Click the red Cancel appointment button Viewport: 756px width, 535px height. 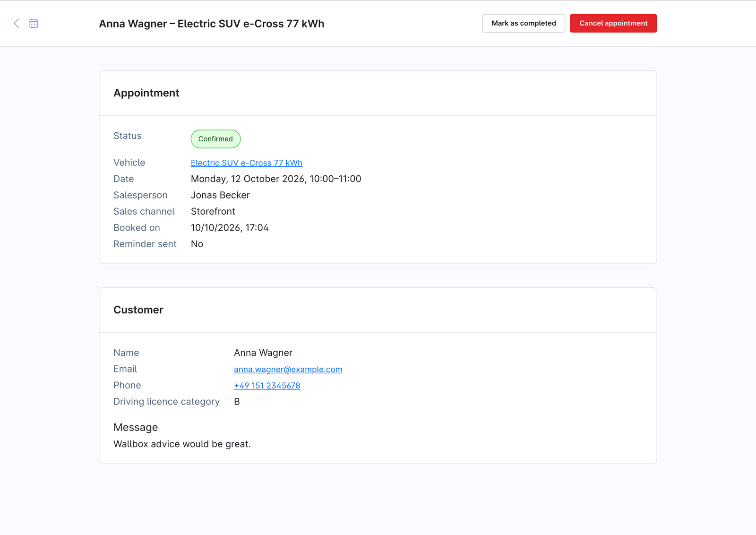click(613, 23)
